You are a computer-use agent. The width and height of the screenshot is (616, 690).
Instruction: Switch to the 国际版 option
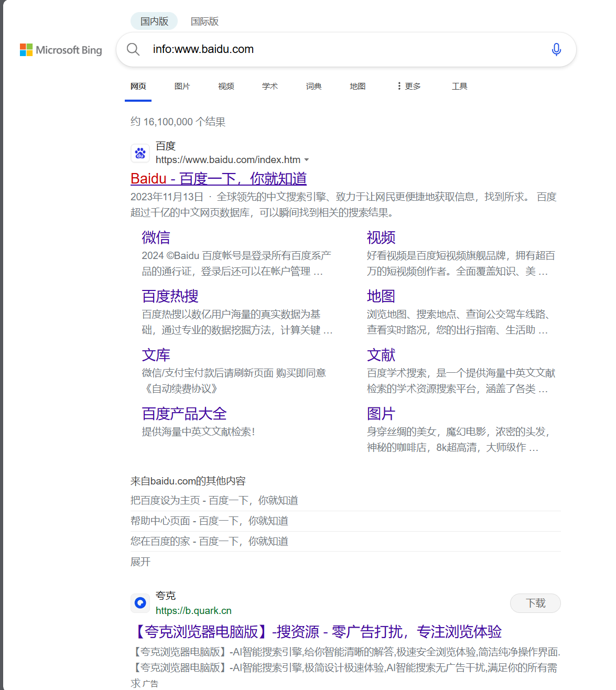(204, 21)
